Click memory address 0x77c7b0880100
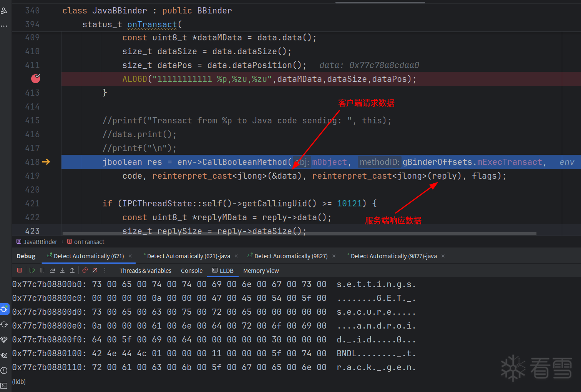Image resolution: width=581 pixels, height=392 pixels. pyautogui.click(x=49, y=354)
